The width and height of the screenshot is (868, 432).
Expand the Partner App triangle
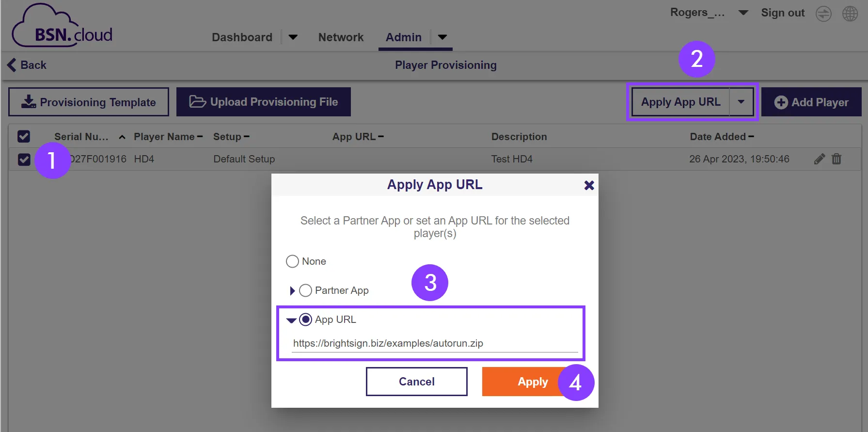292,291
